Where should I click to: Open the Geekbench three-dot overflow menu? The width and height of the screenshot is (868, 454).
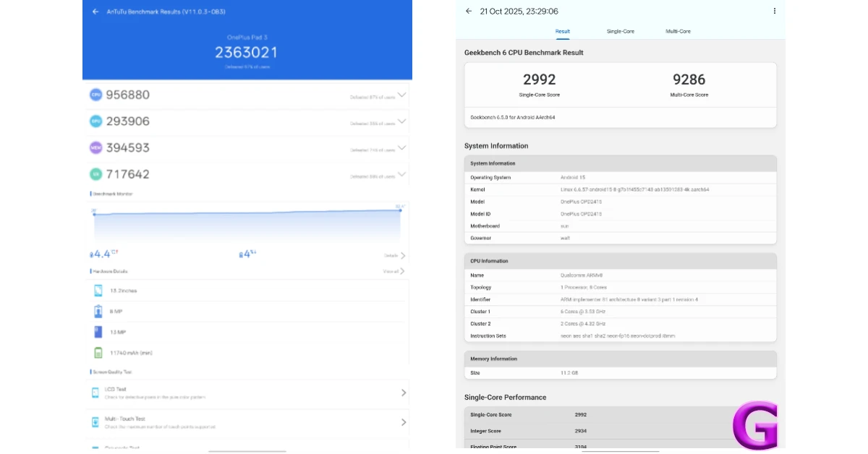pyautogui.click(x=775, y=11)
